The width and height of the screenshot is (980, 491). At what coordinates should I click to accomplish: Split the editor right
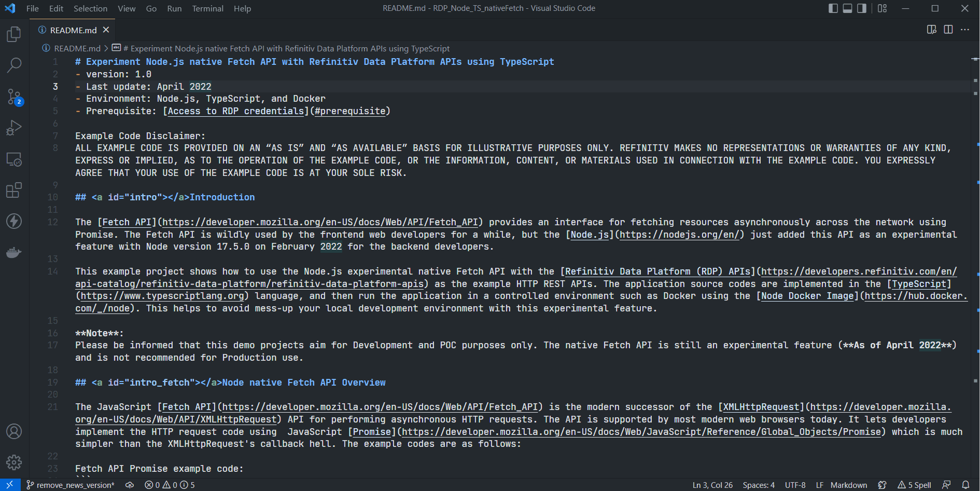948,30
